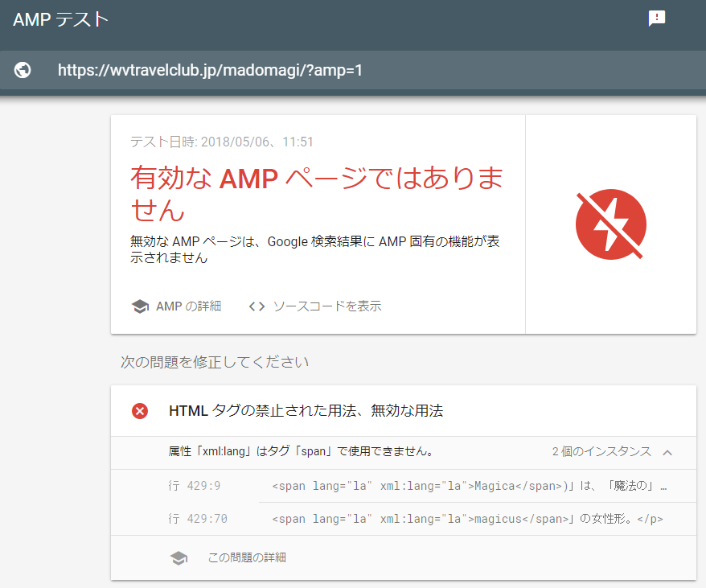706x588 pixels.
Task: Click the globe icon beside the URL
Action: click(x=23, y=70)
